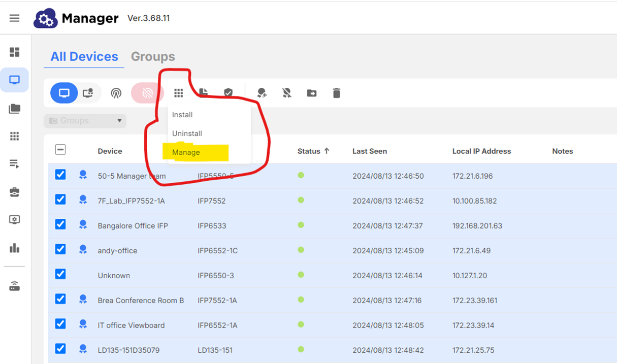This screenshot has height=364, width=617.
Task: Click the badge icon beside andy-office
Action: click(x=83, y=250)
